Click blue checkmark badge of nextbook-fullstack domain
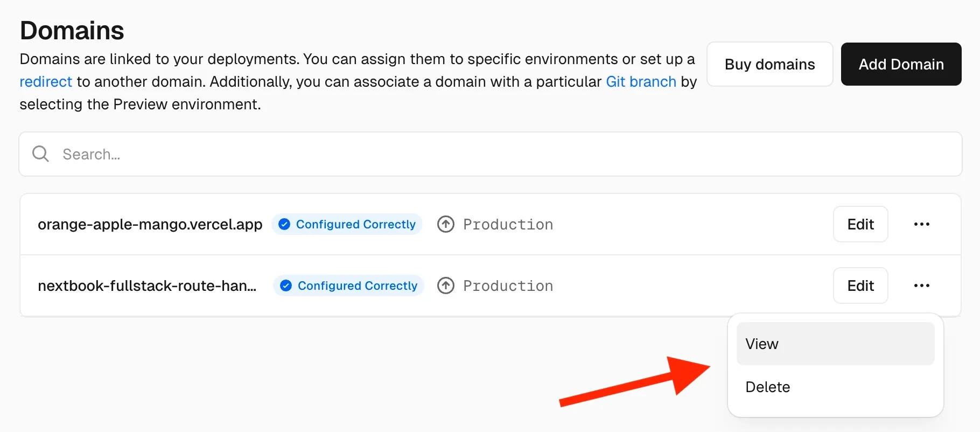Screen dimensions: 980x432 click(286, 285)
